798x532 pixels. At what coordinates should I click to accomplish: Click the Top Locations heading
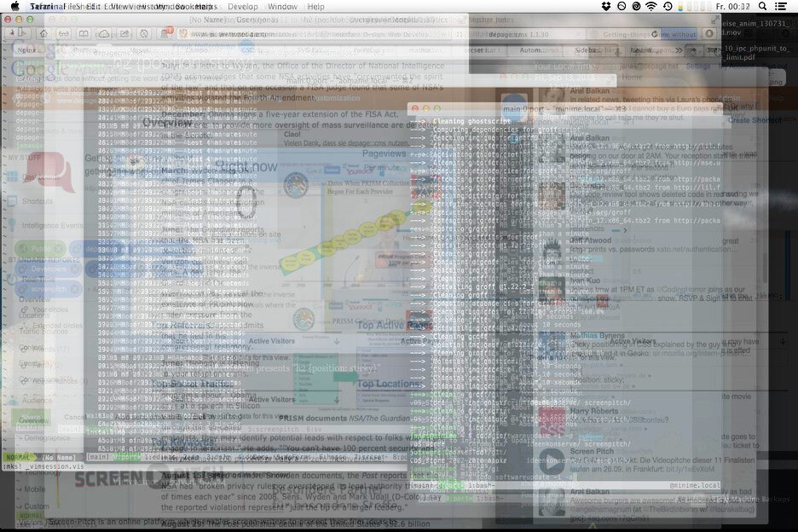click(x=390, y=384)
